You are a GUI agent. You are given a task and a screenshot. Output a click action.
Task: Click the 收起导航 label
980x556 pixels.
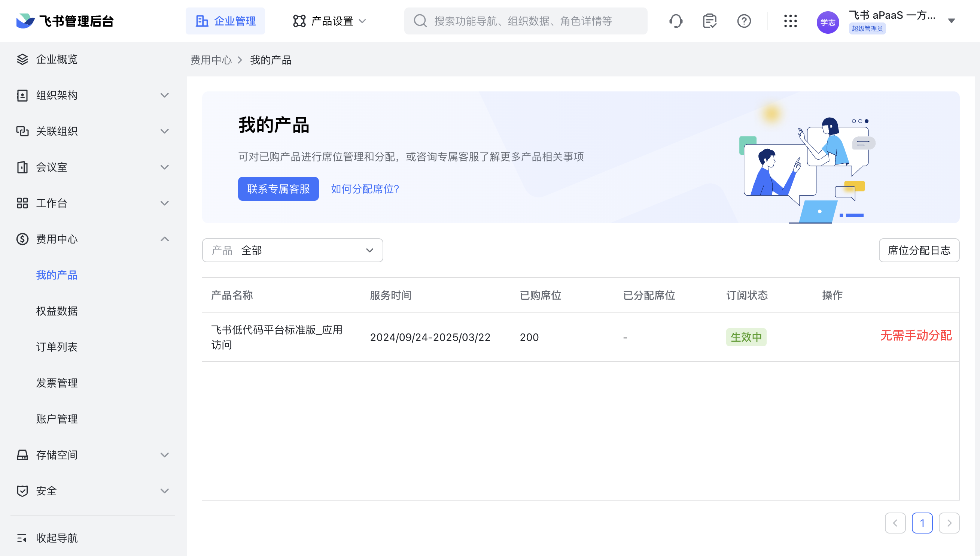coord(57,538)
